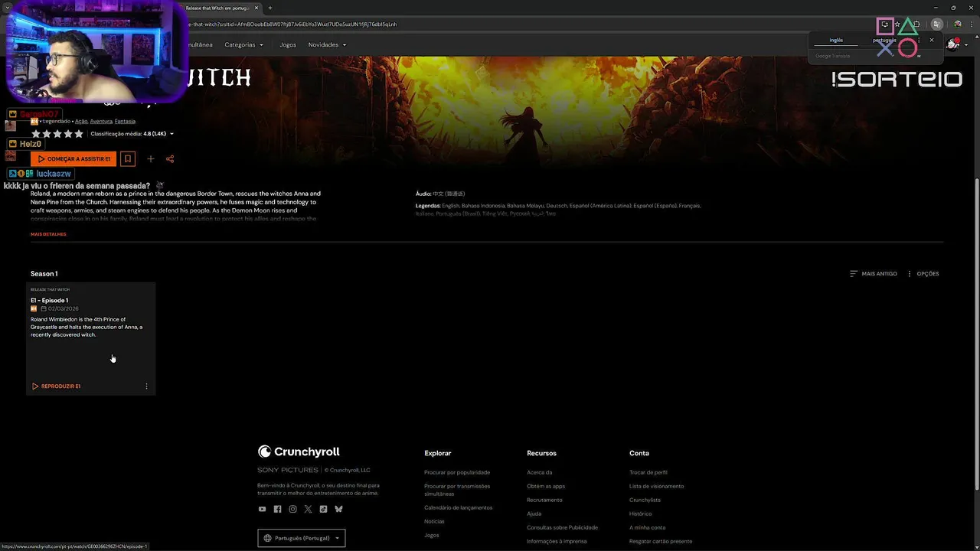Open the Jogos navigation item

288,45
